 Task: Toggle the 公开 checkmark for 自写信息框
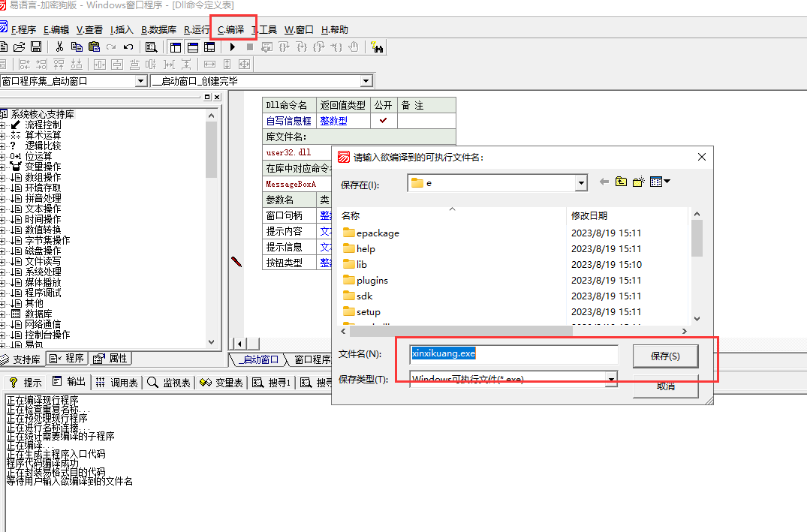pyautogui.click(x=383, y=120)
